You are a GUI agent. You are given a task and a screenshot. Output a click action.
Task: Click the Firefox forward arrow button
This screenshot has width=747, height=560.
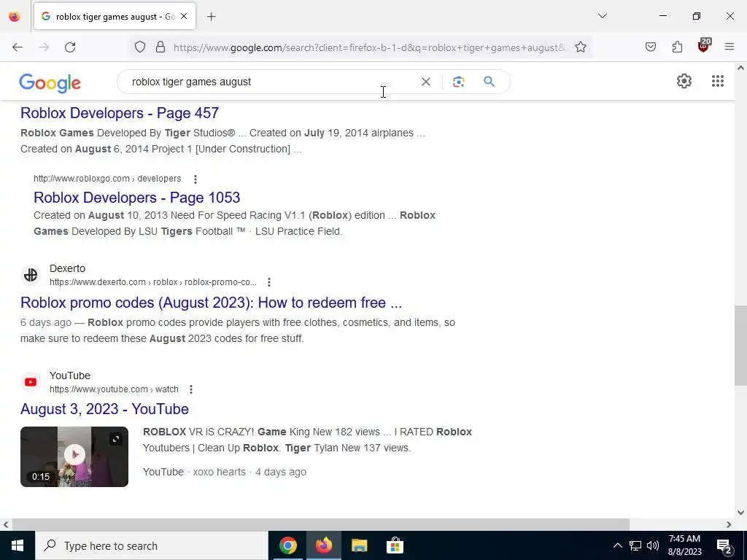click(44, 47)
